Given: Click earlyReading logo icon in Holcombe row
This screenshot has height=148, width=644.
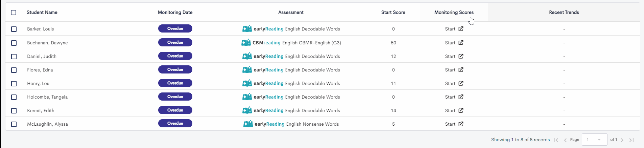Looking at the screenshot, I should (x=247, y=97).
